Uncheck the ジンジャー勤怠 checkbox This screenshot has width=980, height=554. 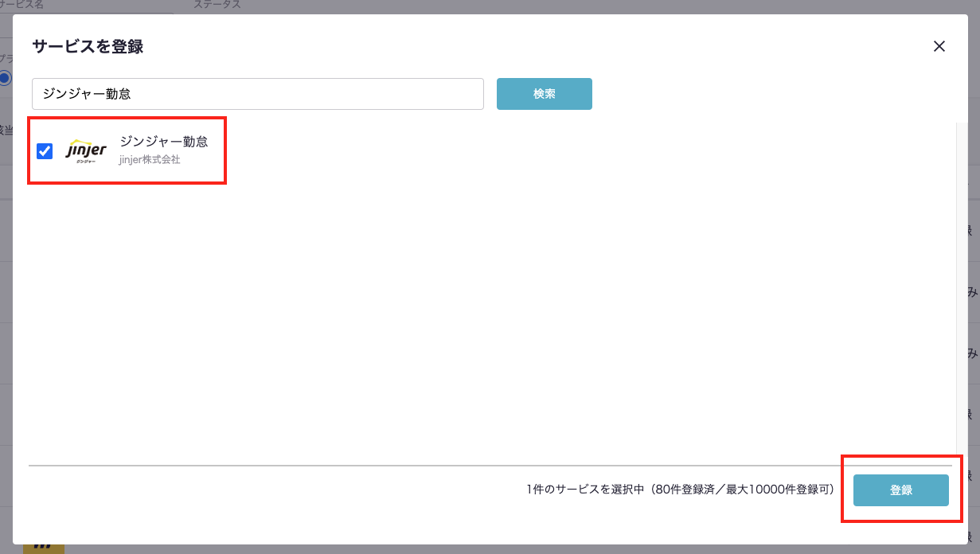pyautogui.click(x=45, y=150)
